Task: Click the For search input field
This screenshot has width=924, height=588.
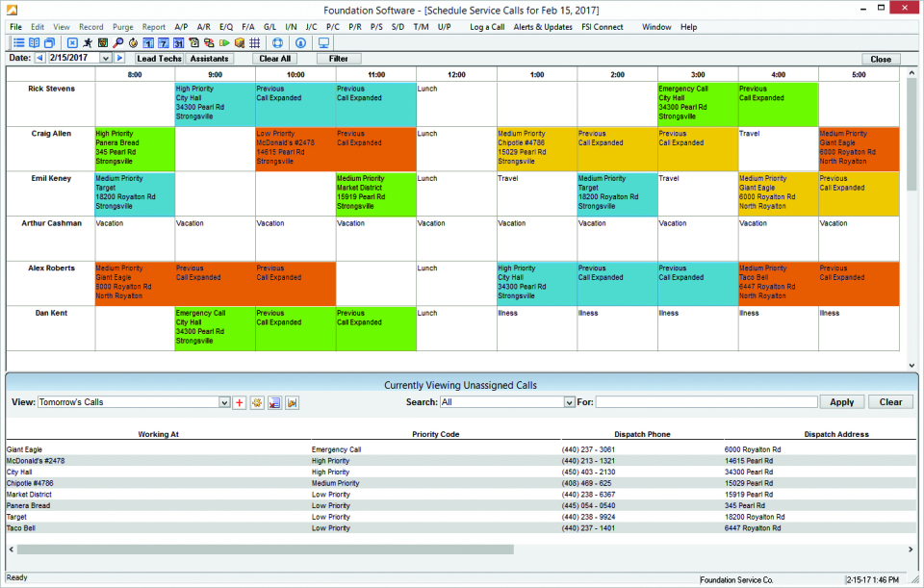Action: point(706,402)
